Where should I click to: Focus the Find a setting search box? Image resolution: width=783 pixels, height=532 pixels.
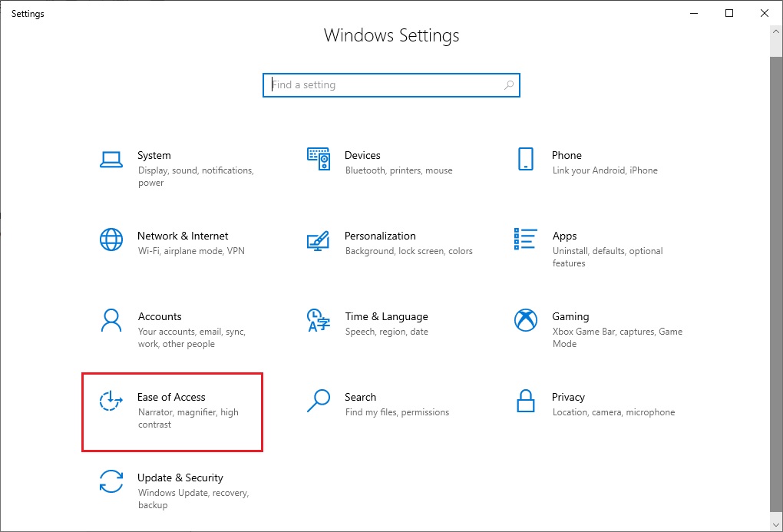[384, 85]
